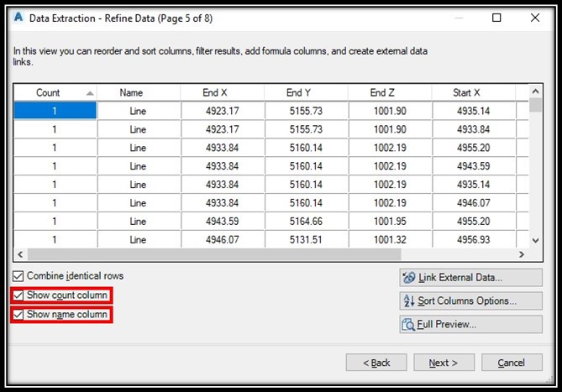The image size is (562, 392).
Task: Open Link External Data dialog
Action: coord(471,278)
